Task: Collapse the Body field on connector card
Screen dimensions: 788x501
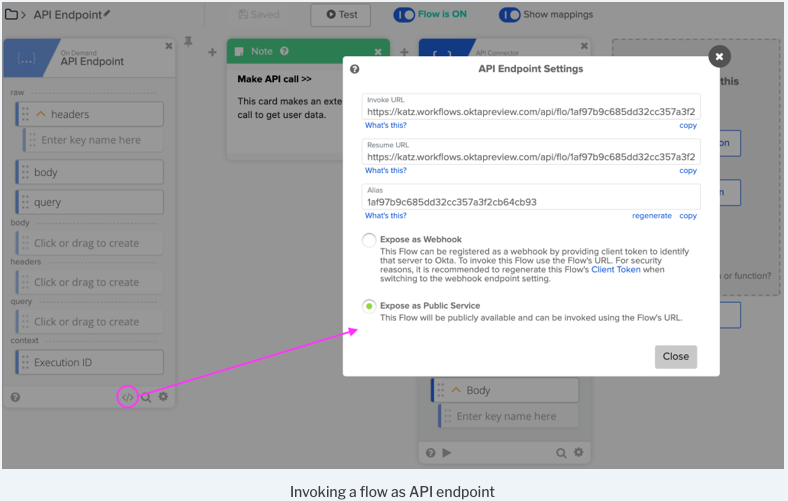Action: pyautogui.click(x=457, y=390)
